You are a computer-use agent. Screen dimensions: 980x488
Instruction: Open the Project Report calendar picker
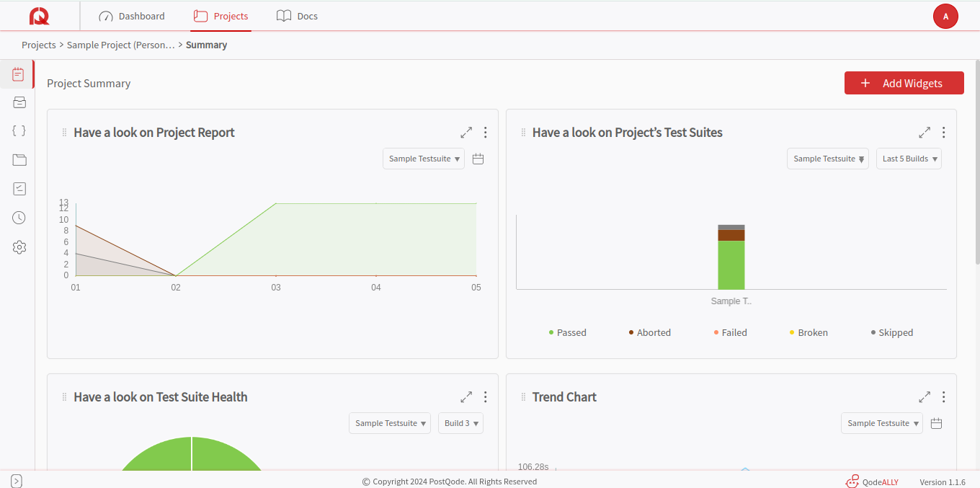point(478,159)
